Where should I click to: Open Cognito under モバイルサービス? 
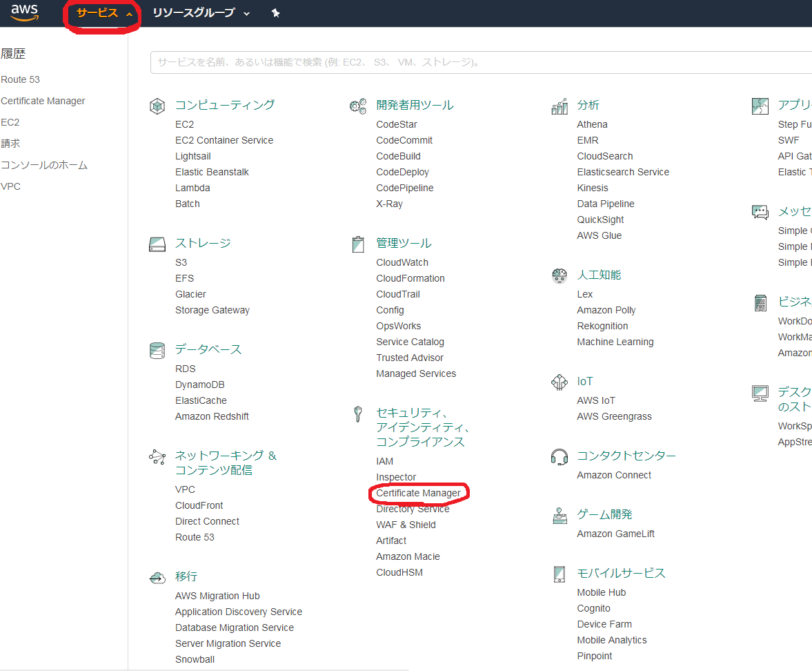[x=594, y=608]
